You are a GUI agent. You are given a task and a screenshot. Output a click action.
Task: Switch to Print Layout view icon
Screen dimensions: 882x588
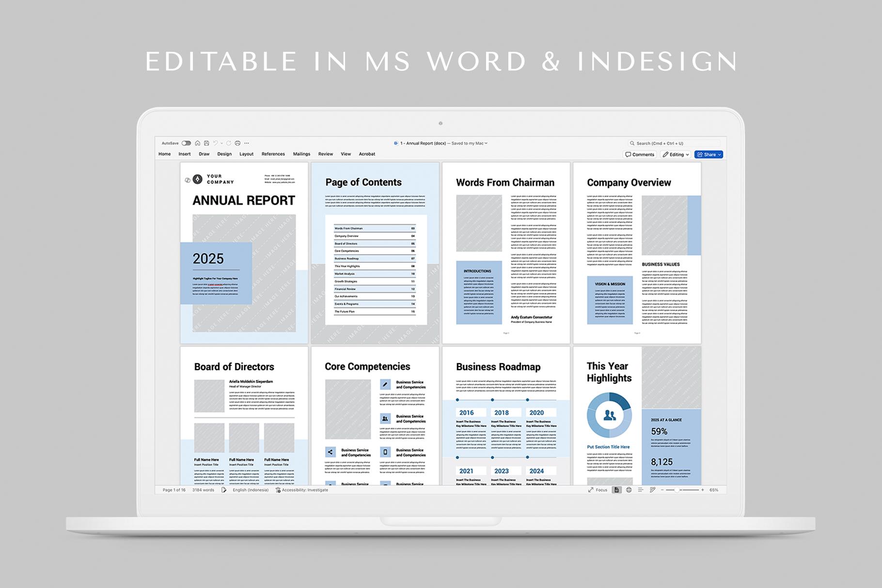616,490
